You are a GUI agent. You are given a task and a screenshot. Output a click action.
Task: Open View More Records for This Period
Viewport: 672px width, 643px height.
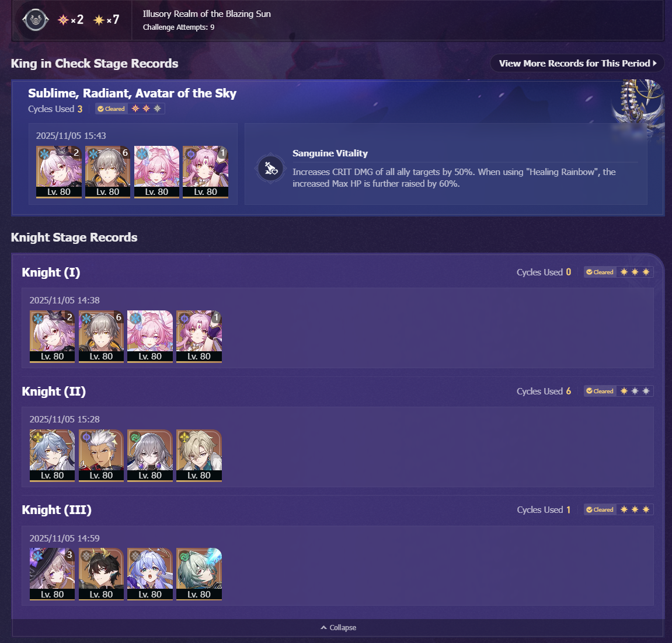(x=577, y=64)
